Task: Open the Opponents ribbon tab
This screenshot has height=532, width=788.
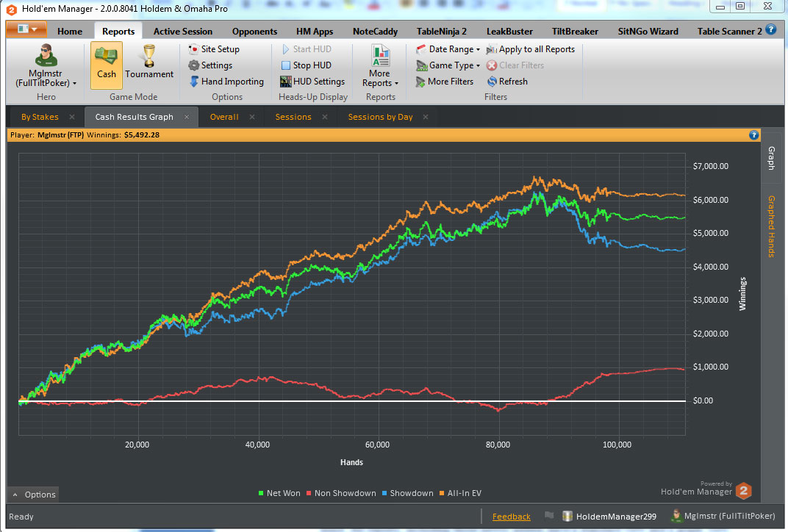Action: click(254, 31)
